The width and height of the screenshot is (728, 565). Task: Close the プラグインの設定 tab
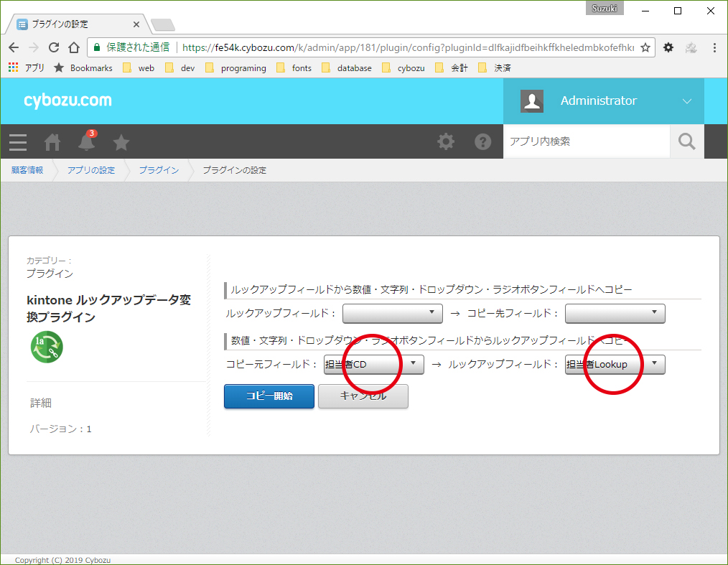(136, 24)
